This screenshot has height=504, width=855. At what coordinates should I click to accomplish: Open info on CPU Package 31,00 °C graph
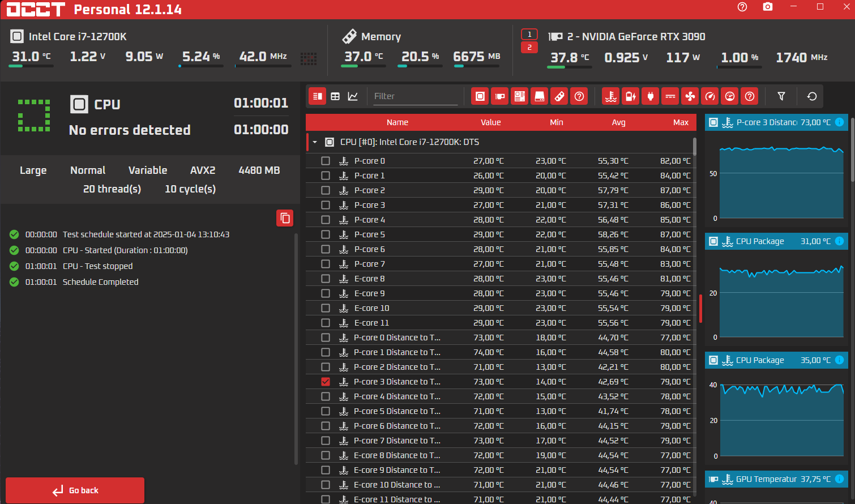(x=839, y=241)
